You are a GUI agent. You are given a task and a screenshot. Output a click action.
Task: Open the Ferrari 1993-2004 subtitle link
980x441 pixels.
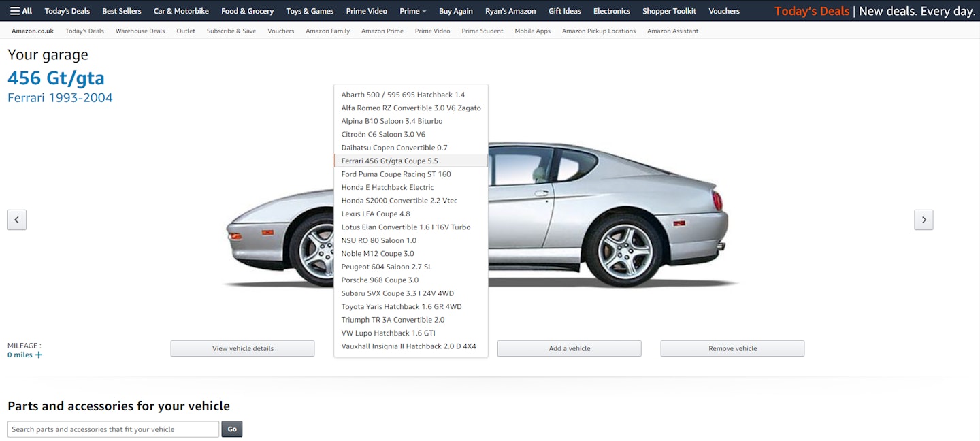click(60, 97)
